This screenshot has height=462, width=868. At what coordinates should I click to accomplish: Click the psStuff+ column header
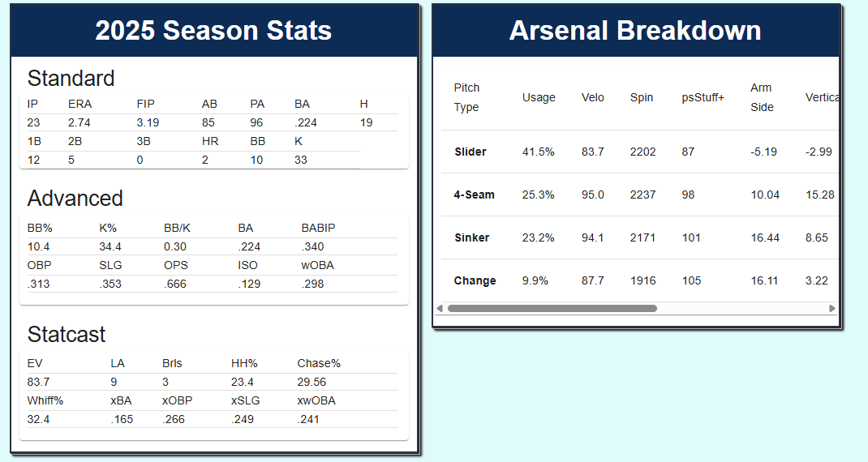pos(703,97)
